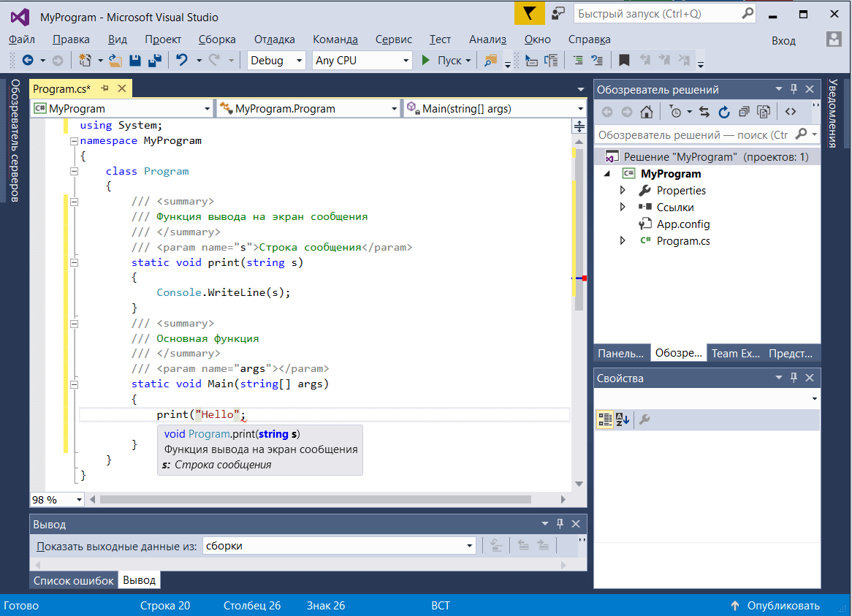Click the feedback icon next to Quick Launch

point(558,14)
